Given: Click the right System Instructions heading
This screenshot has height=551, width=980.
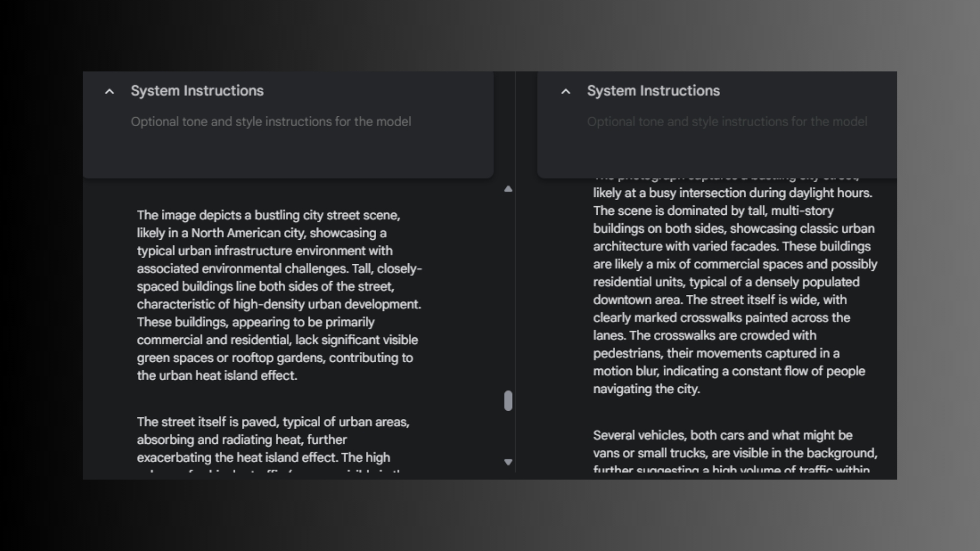Looking at the screenshot, I should pos(653,91).
